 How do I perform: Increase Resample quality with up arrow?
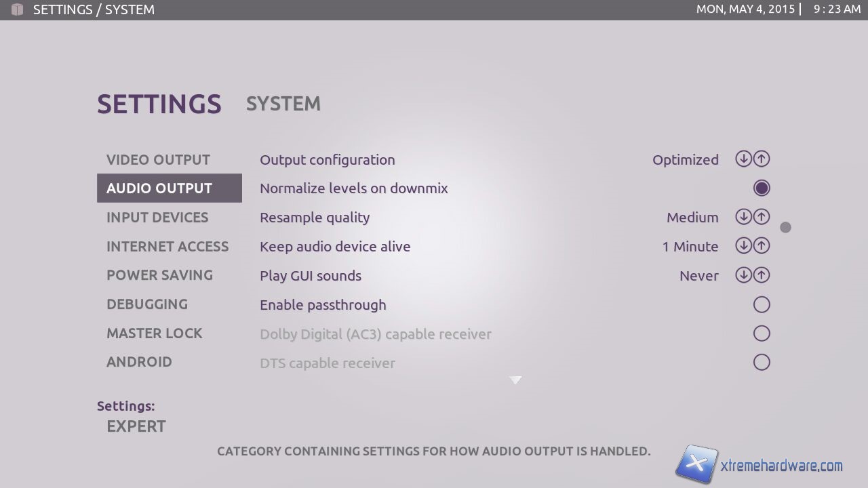click(x=762, y=217)
